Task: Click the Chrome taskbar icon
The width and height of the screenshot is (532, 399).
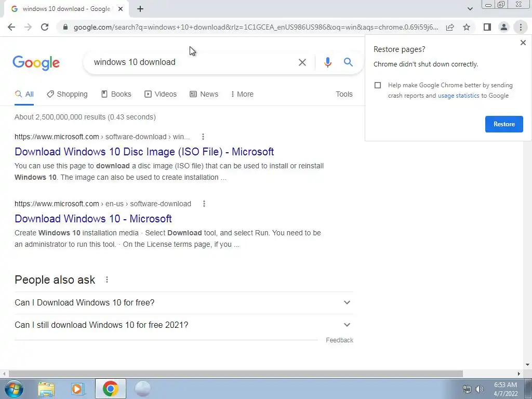Action: pos(110,389)
